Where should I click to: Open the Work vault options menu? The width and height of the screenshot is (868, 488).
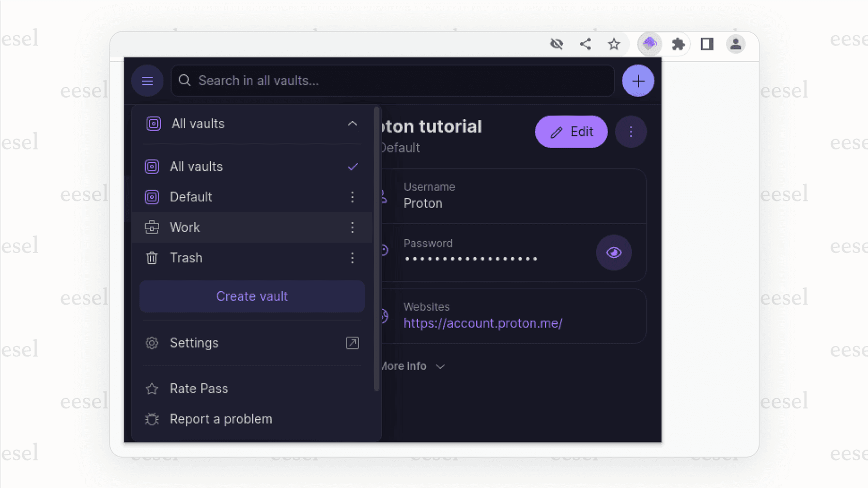point(352,227)
